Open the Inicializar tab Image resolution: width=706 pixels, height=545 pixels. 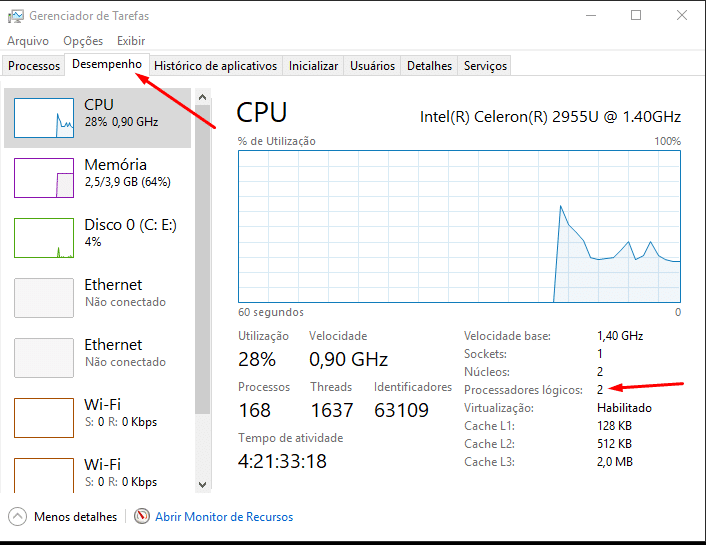coord(313,66)
